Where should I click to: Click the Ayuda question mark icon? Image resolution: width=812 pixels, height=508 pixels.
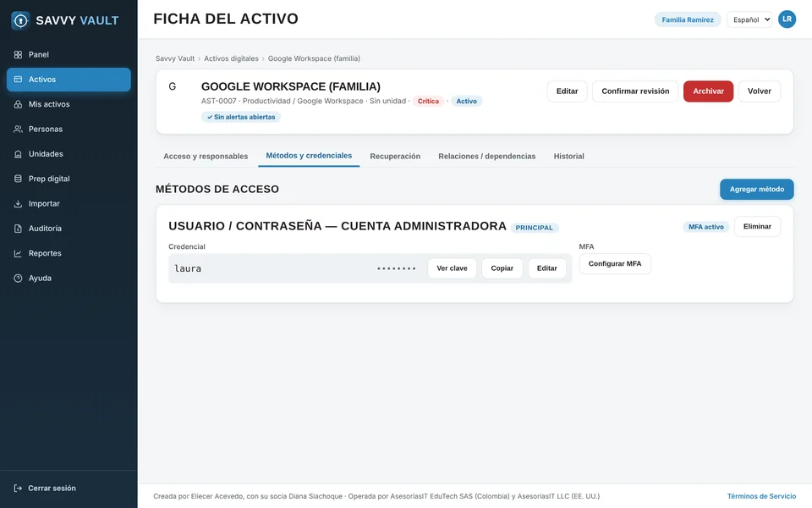(x=18, y=279)
